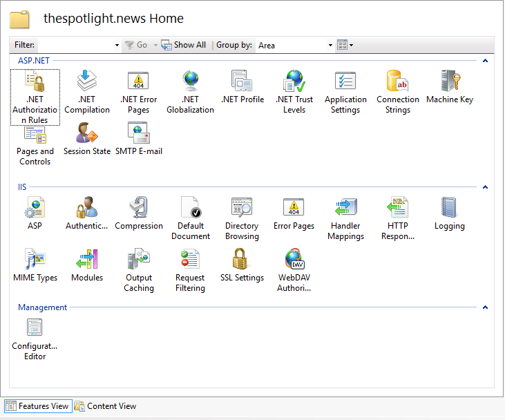The width and height of the screenshot is (505, 420).
Task: Open SSL Settings feature
Action: [x=242, y=265]
